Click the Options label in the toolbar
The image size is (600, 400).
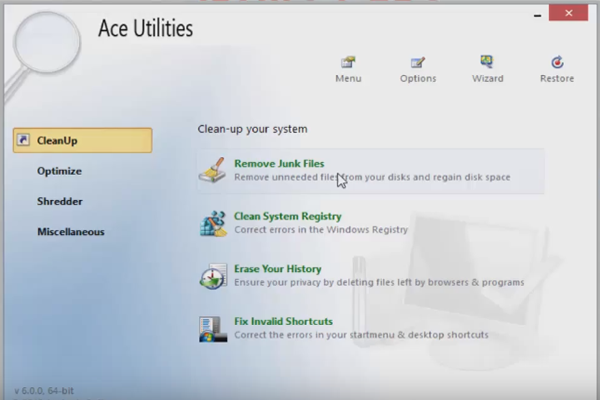pos(418,78)
